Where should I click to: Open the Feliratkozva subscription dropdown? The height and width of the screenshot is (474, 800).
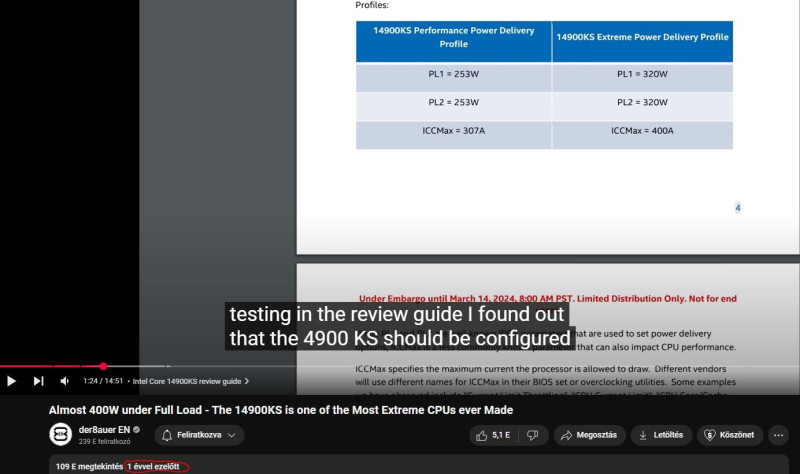tap(199, 435)
